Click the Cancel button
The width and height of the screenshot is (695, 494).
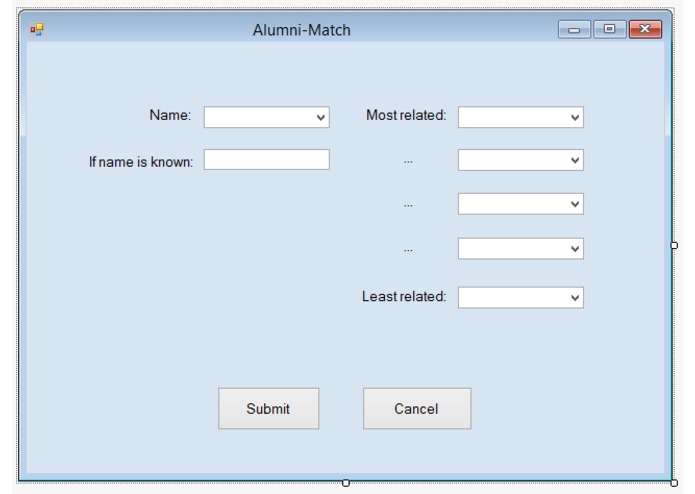[417, 408]
